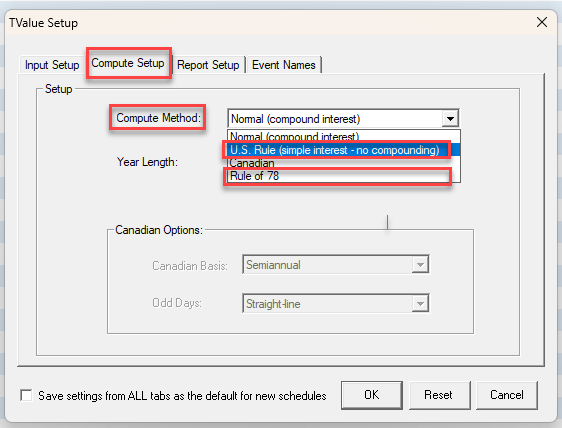Image resolution: width=562 pixels, height=428 pixels.
Task: Click the Compute Method combo box field
Action: 343,118
